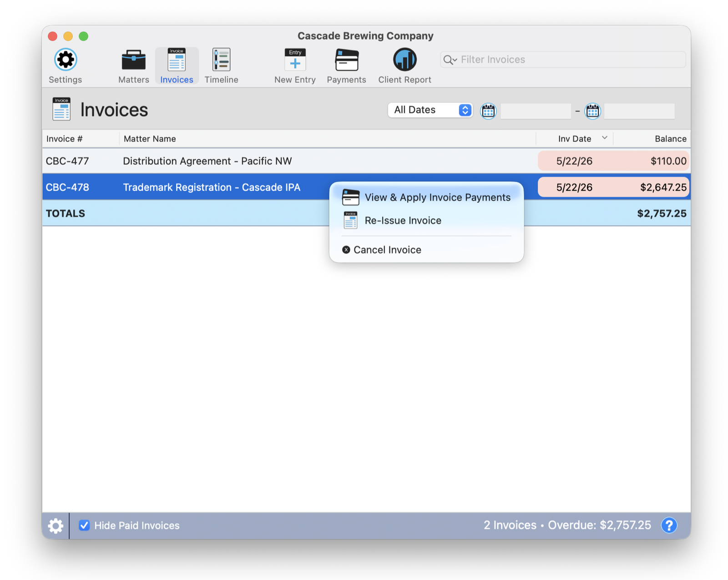Open the Settings gear in the toolbar
728x580 pixels.
66,66
